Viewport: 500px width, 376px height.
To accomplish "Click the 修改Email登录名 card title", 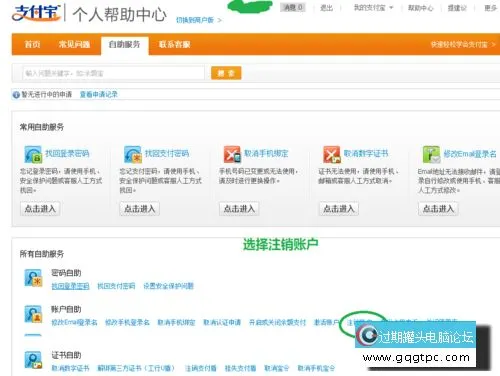I will click(x=470, y=153).
